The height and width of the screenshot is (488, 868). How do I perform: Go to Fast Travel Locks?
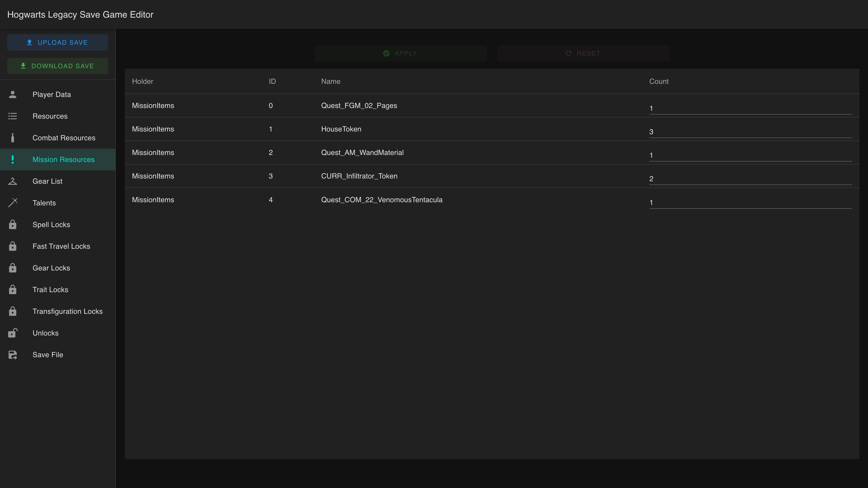coord(58,246)
